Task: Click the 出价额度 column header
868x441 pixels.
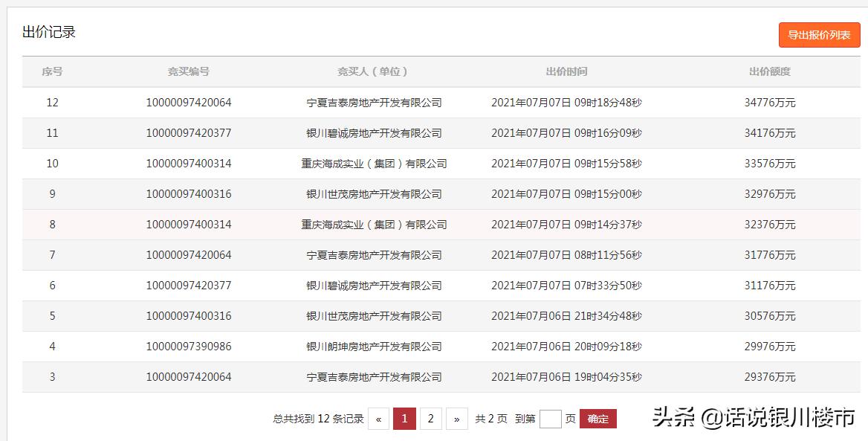Action: pos(769,71)
